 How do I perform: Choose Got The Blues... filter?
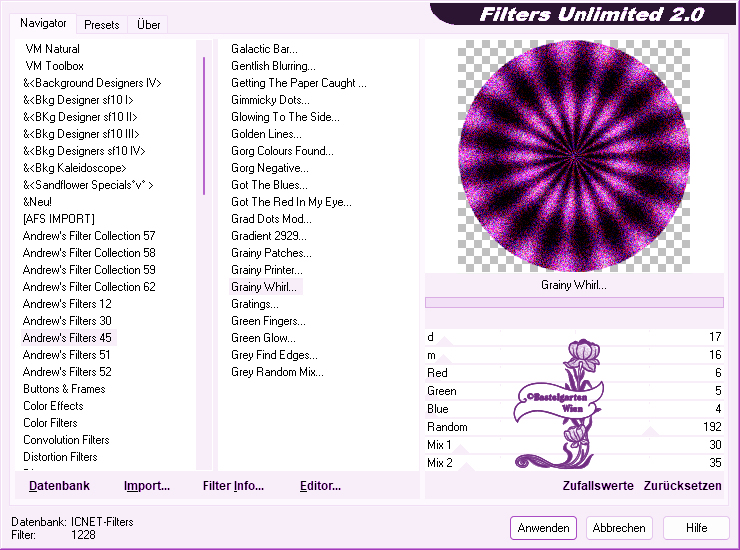point(269,185)
